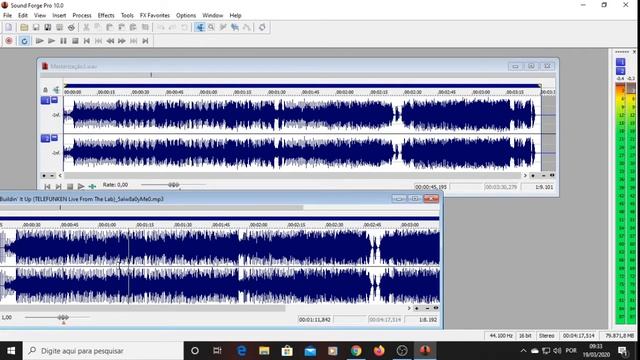The height and width of the screenshot is (360, 640).
Task: Toggle channel 1 button in upper window
Action: 45,100
